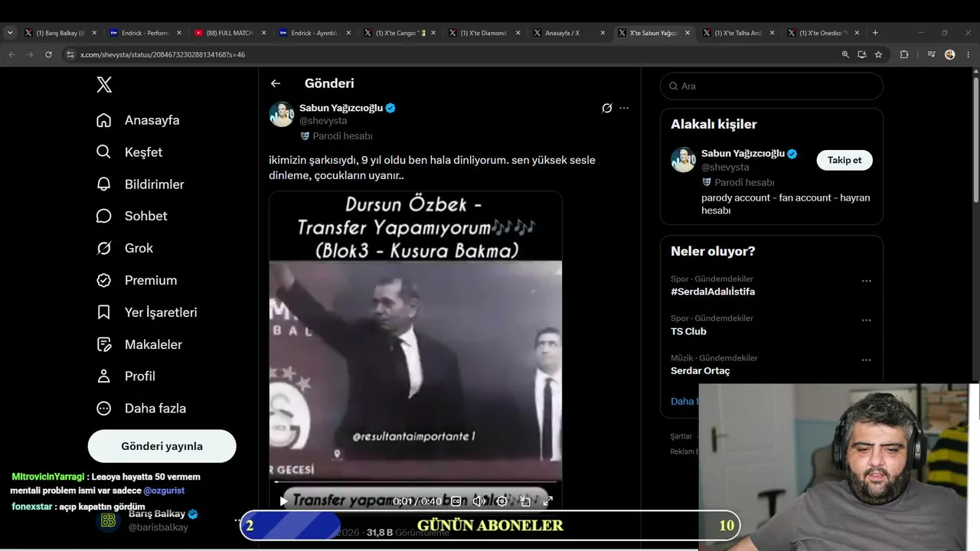Screen dimensions: 980x551
Task: Click the X logo in the sidebar
Action: [x=105, y=85]
